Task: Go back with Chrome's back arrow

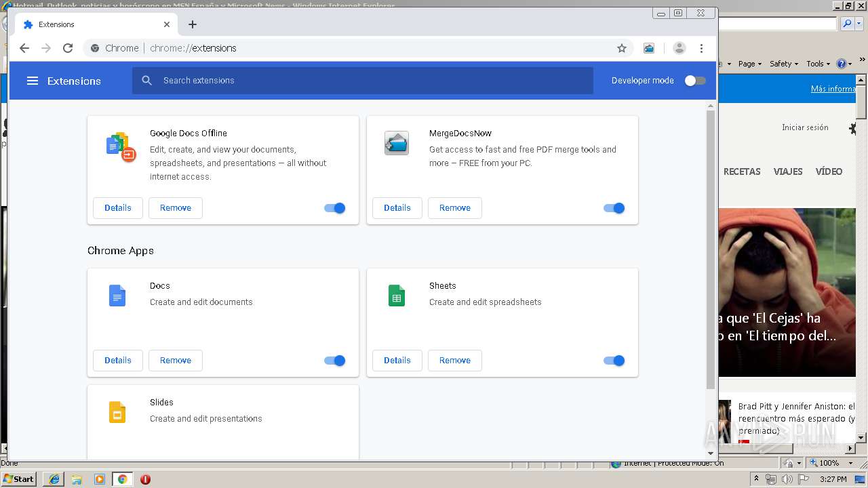Action: click(24, 48)
